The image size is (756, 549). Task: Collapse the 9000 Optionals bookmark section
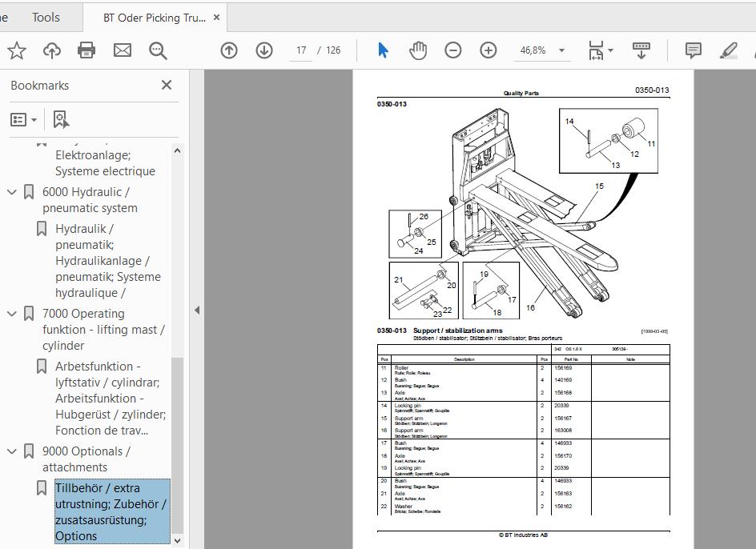pos(12,451)
